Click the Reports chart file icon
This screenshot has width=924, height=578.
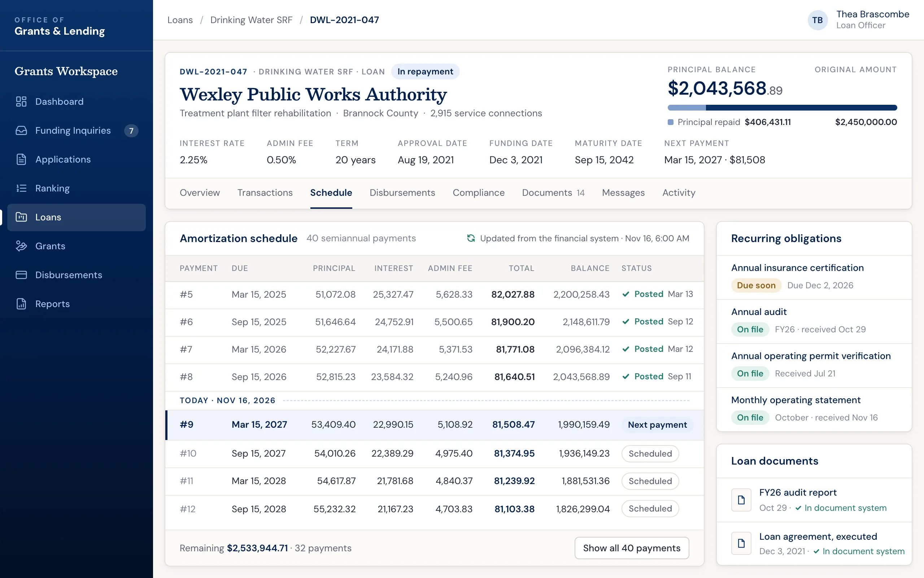click(x=21, y=304)
